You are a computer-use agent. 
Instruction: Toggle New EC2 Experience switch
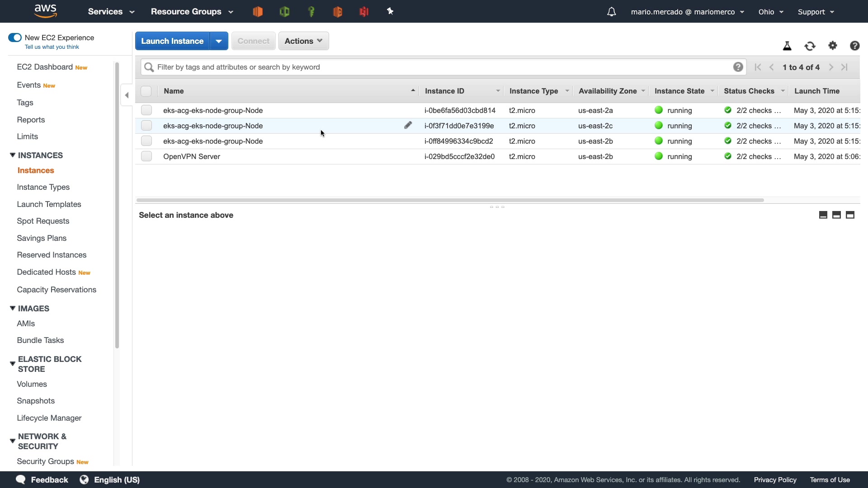click(x=15, y=38)
